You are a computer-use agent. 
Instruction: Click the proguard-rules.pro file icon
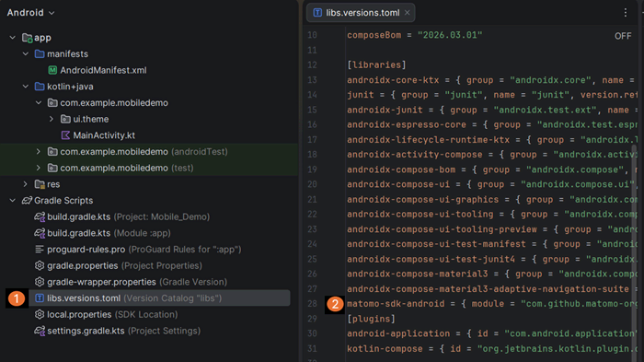click(x=40, y=250)
